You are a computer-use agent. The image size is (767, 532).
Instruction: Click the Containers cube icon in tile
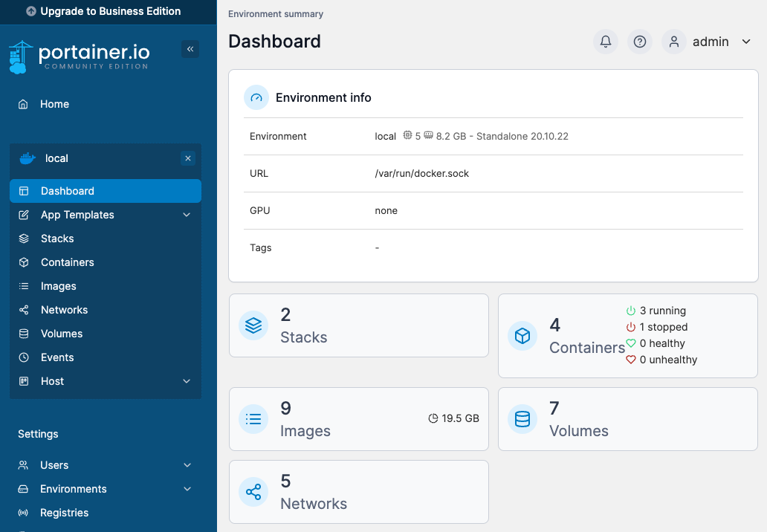click(522, 336)
